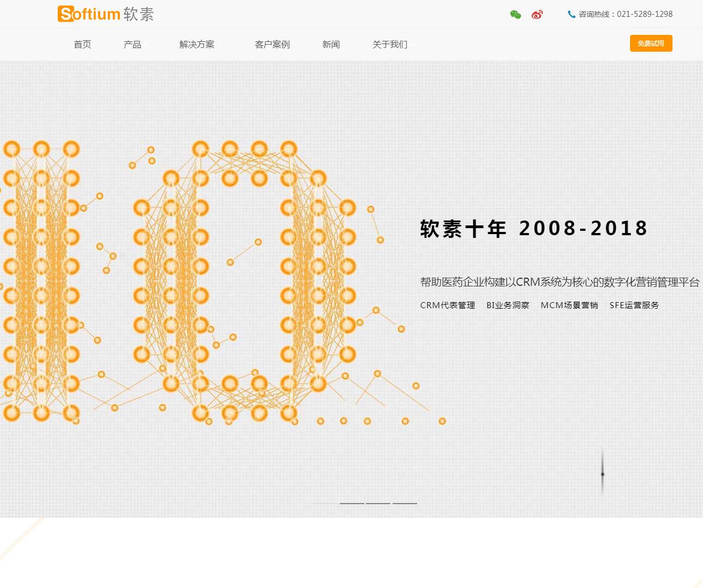Select the SFE运营服务 text
The height and width of the screenshot is (588, 703).
(634, 305)
